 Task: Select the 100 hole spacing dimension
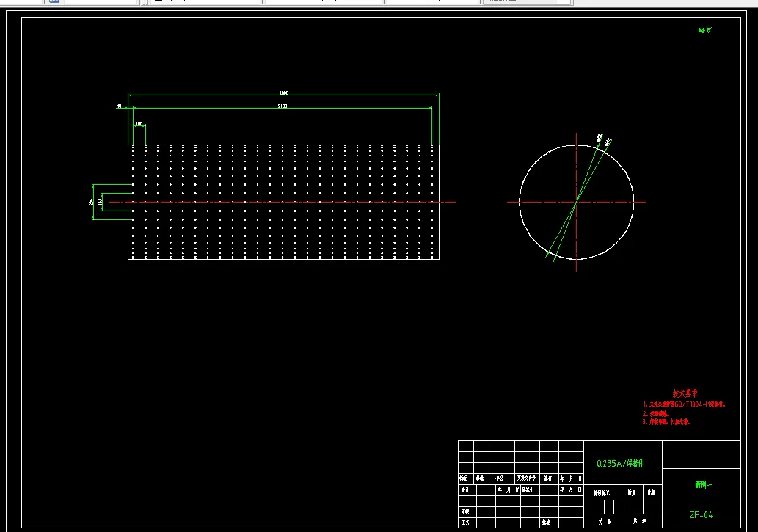[x=139, y=124]
